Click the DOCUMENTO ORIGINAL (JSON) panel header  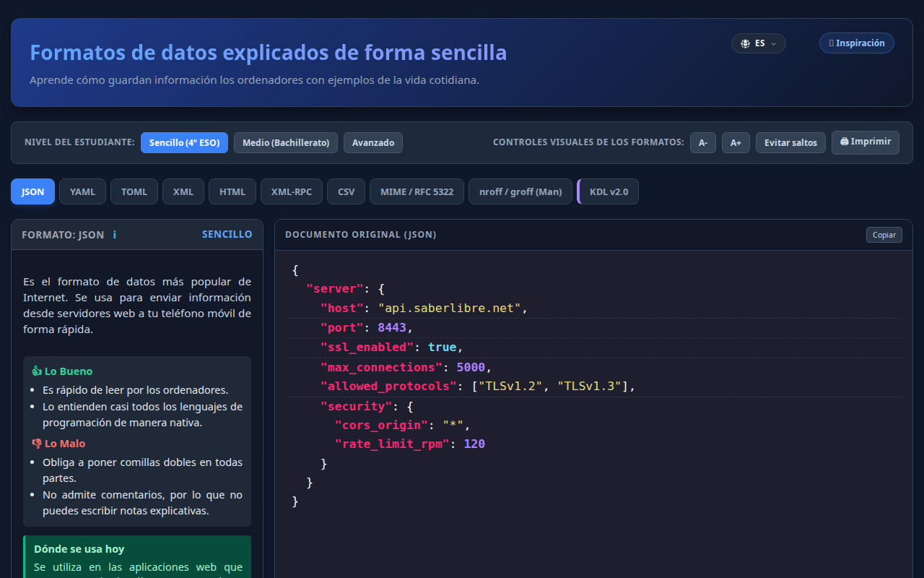(x=361, y=235)
